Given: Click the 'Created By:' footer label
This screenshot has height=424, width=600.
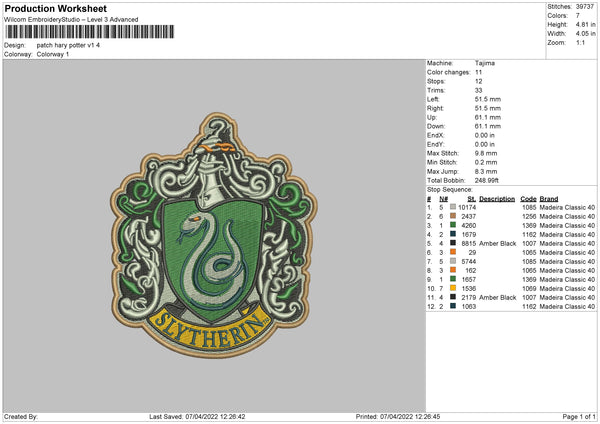Looking at the screenshot, I should point(21,416).
